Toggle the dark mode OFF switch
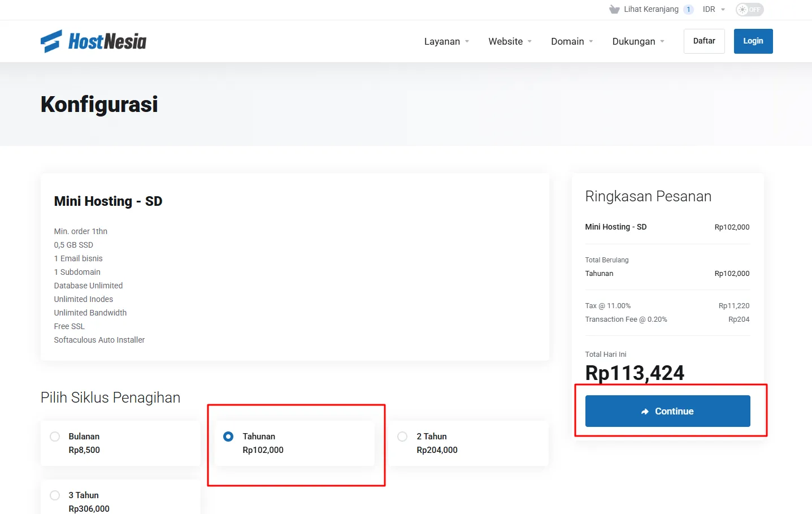 (749, 10)
